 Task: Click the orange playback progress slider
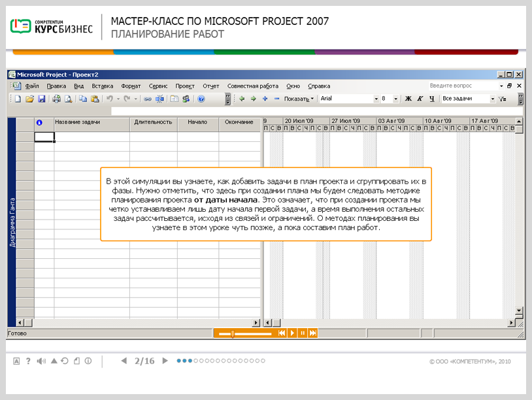coord(233,334)
